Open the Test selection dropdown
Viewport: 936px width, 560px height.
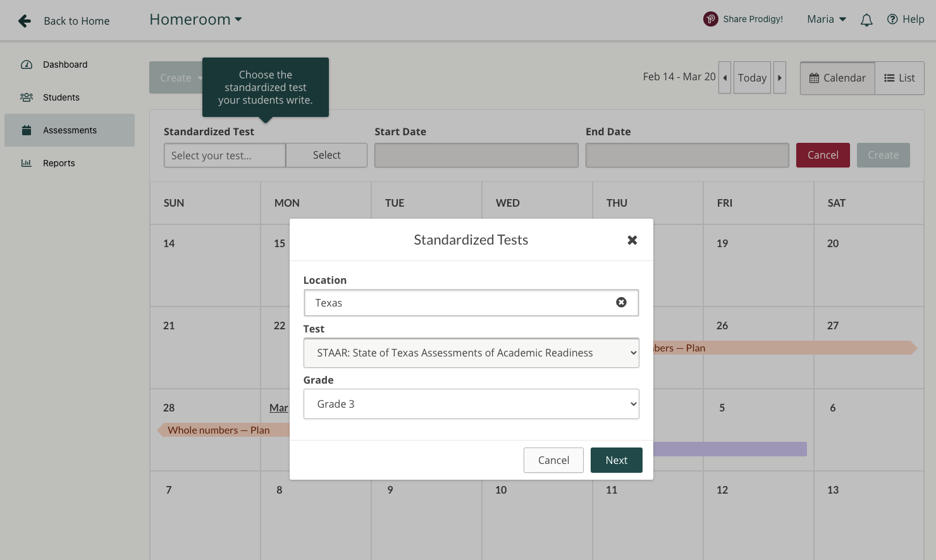[471, 353]
